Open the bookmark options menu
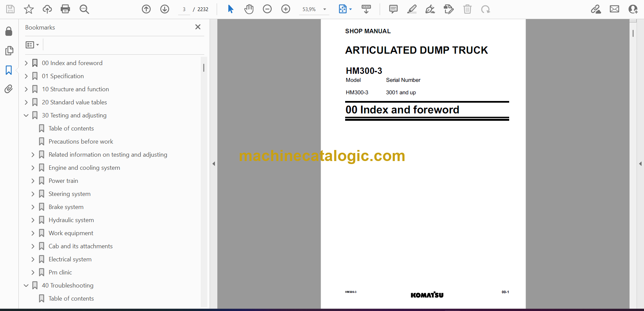Viewport: 644px width, 311px height. coord(32,45)
